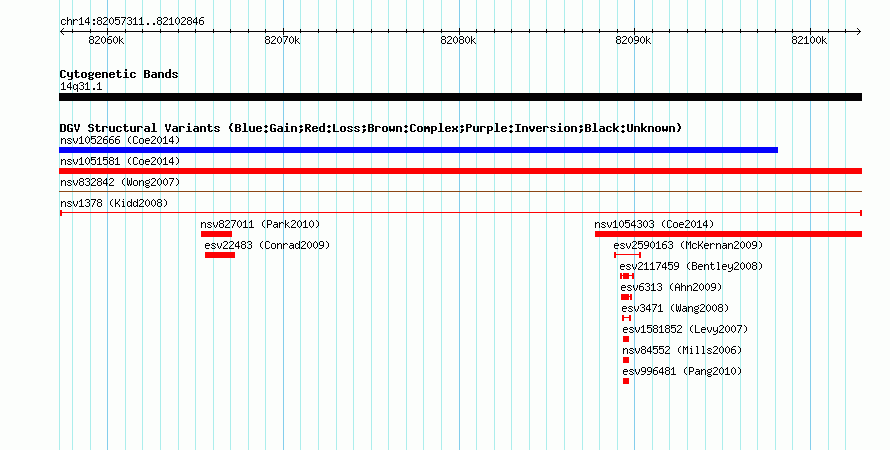Image resolution: width=890 pixels, height=450 pixels.
Task: Click the ruler's left arrowhead
Action: point(62,32)
